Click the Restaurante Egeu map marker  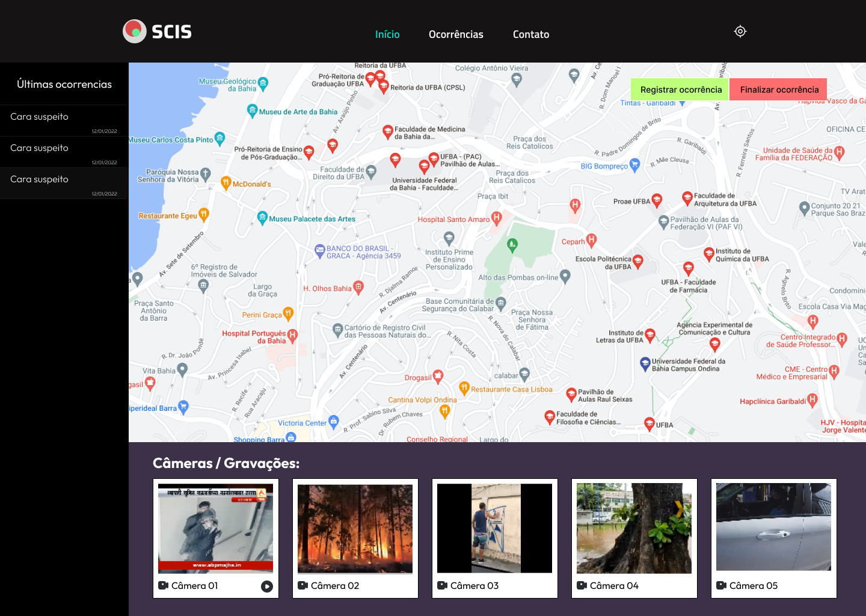pyautogui.click(x=204, y=214)
